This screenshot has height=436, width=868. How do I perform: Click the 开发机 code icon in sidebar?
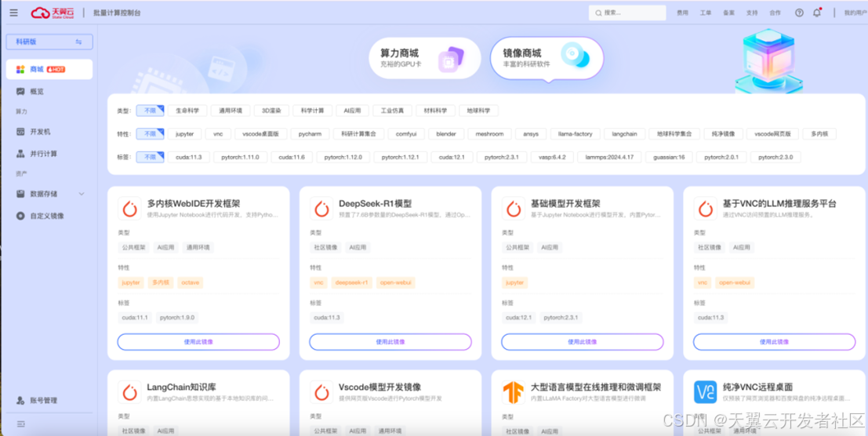pyautogui.click(x=20, y=132)
